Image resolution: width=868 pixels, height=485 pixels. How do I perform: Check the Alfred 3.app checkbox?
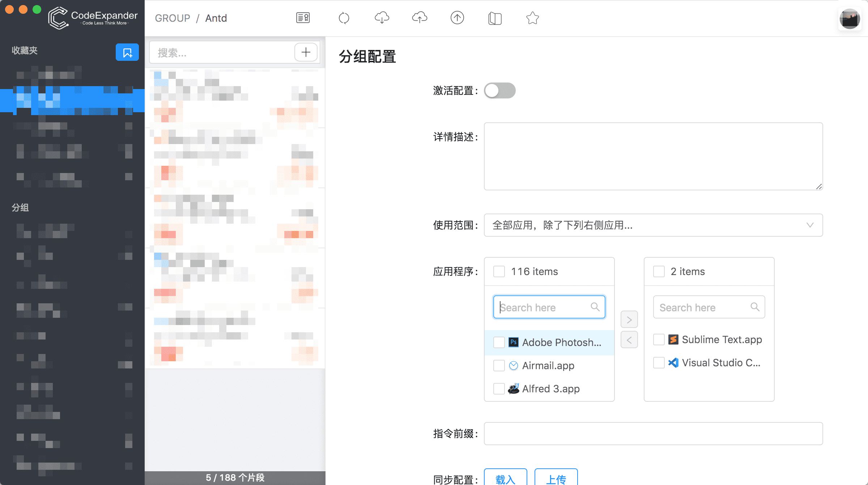499,389
